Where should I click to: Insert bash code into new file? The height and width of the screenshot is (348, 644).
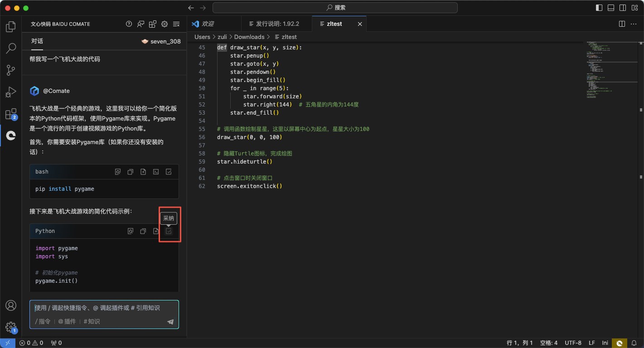(x=143, y=172)
